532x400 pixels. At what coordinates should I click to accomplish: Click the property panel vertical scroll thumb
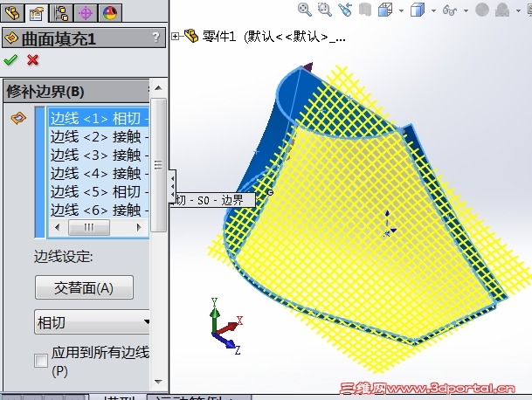click(x=158, y=165)
